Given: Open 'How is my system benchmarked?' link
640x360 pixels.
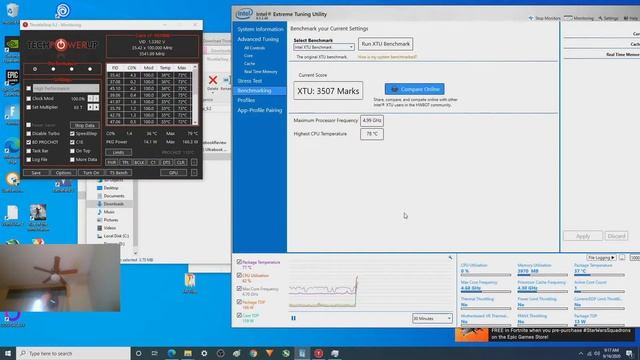Looking at the screenshot, I should pyautogui.click(x=387, y=57).
